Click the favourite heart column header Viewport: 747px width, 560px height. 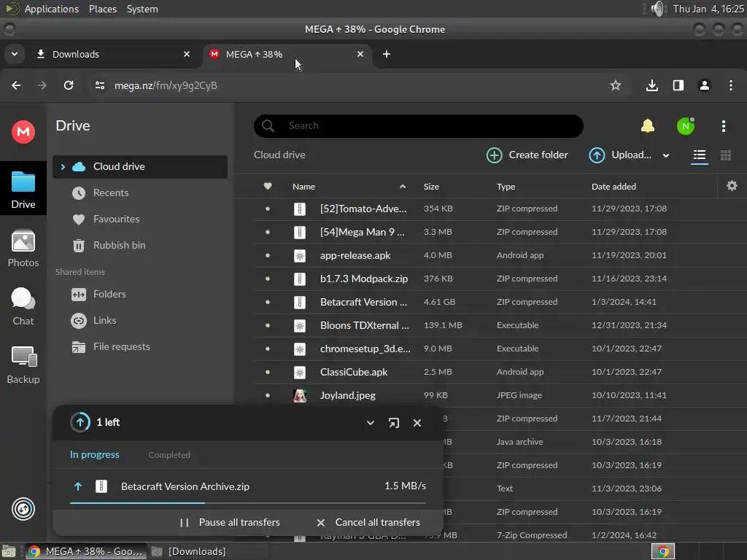pyautogui.click(x=268, y=186)
